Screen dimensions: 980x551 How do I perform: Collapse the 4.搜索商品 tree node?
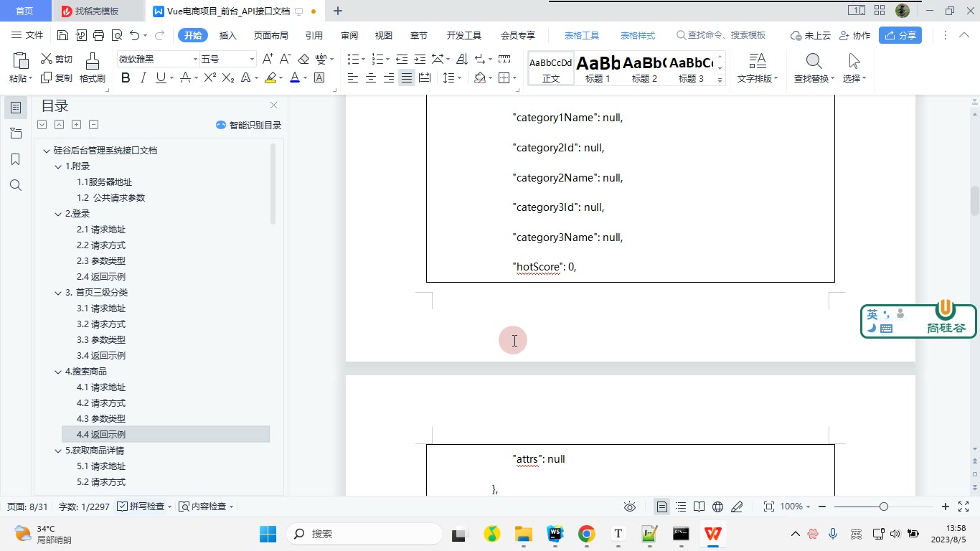pyautogui.click(x=59, y=372)
